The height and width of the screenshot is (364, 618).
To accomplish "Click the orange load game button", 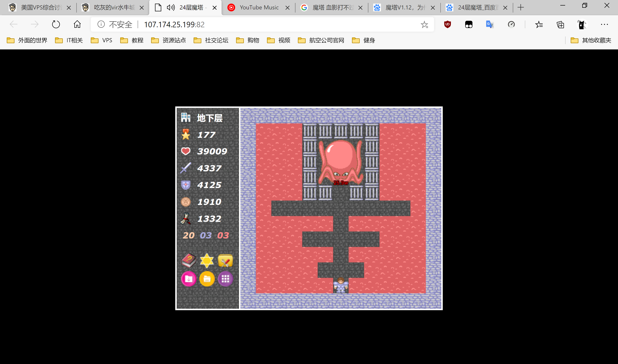I will (x=207, y=279).
